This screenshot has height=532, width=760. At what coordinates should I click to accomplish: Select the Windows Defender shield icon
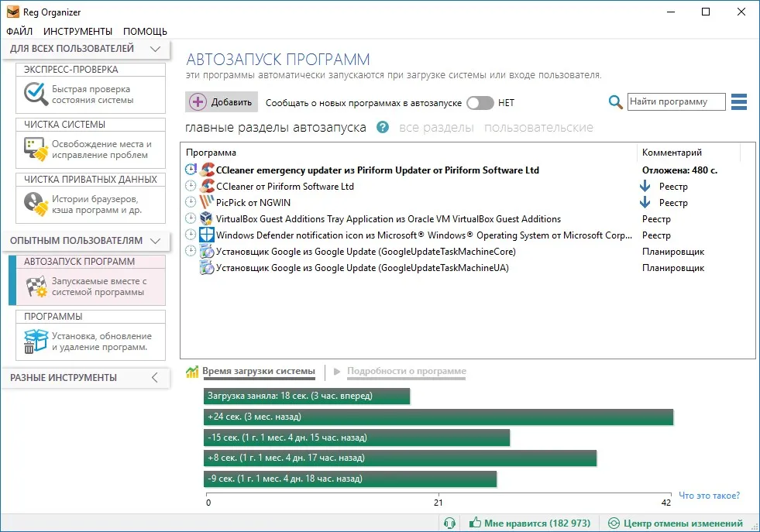click(207, 235)
